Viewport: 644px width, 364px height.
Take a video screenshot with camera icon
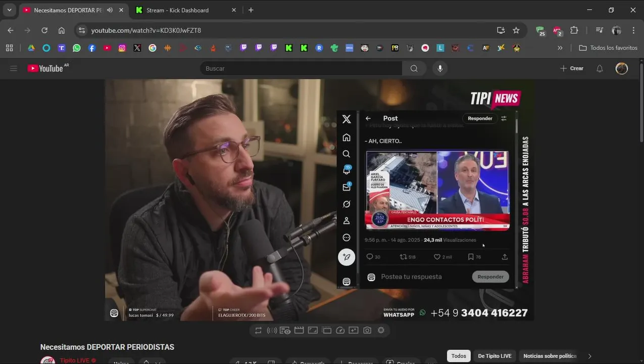coord(367,330)
